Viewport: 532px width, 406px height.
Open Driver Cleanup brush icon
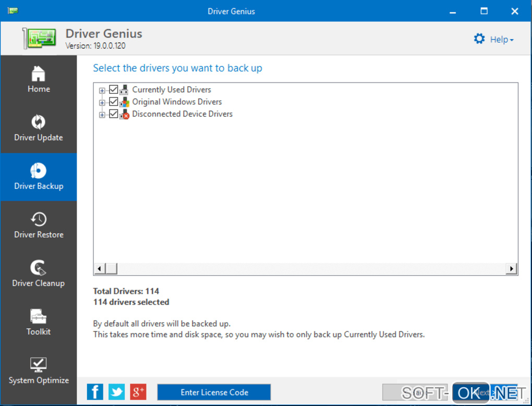click(39, 268)
